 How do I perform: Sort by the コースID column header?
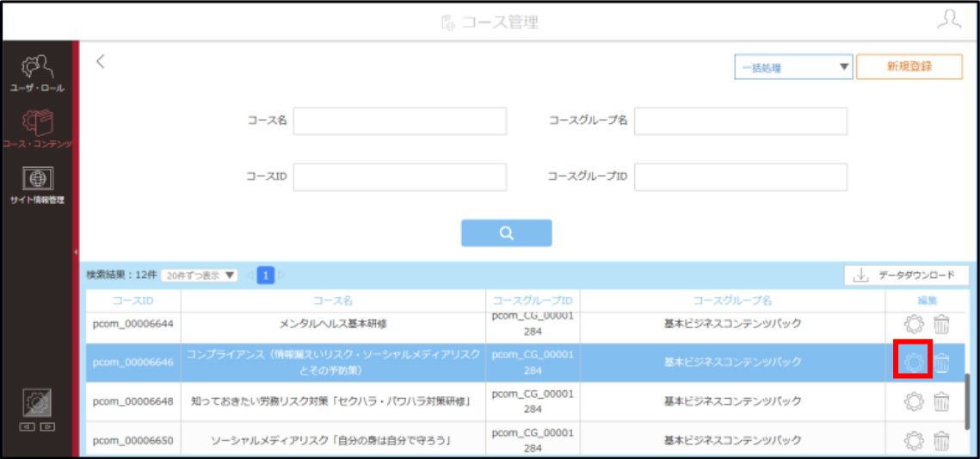coord(133,301)
